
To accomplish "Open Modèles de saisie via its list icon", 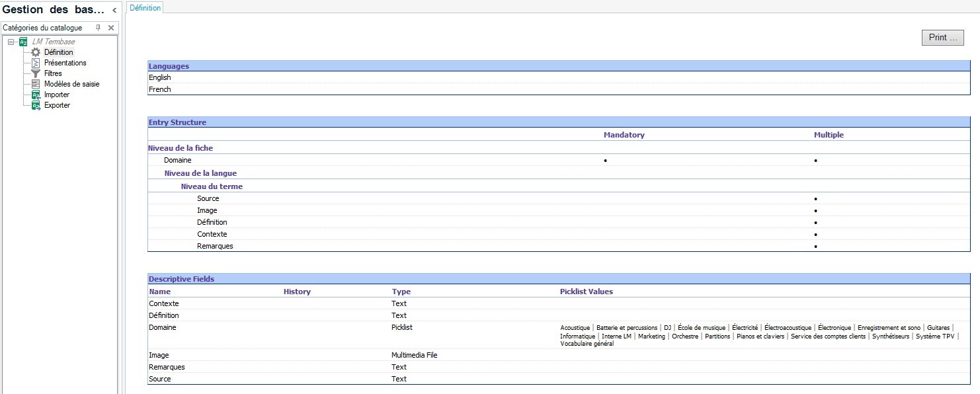I will click(x=36, y=83).
